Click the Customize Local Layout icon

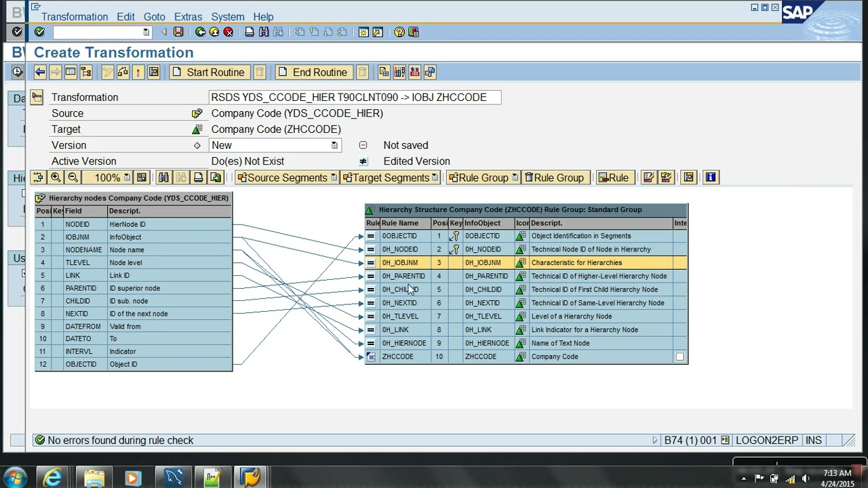pyautogui.click(x=413, y=32)
